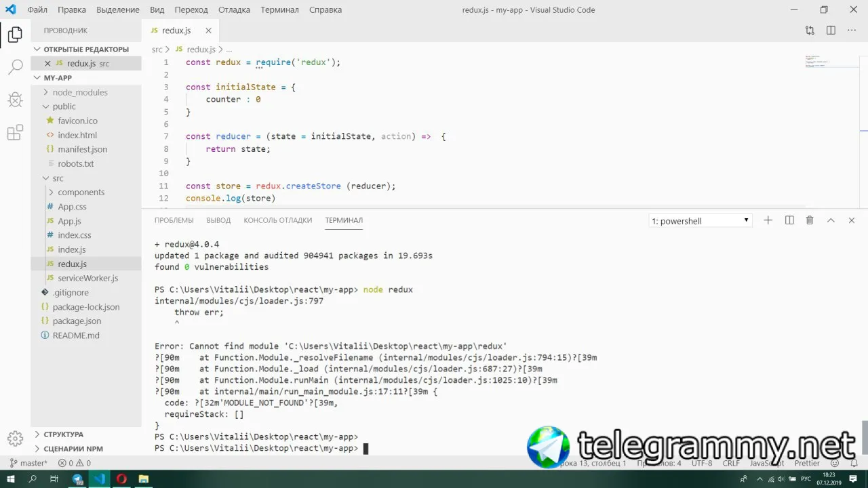The width and height of the screenshot is (868, 488).
Task: Click the VS Code logo in title bar
Action: coord(10,9)
